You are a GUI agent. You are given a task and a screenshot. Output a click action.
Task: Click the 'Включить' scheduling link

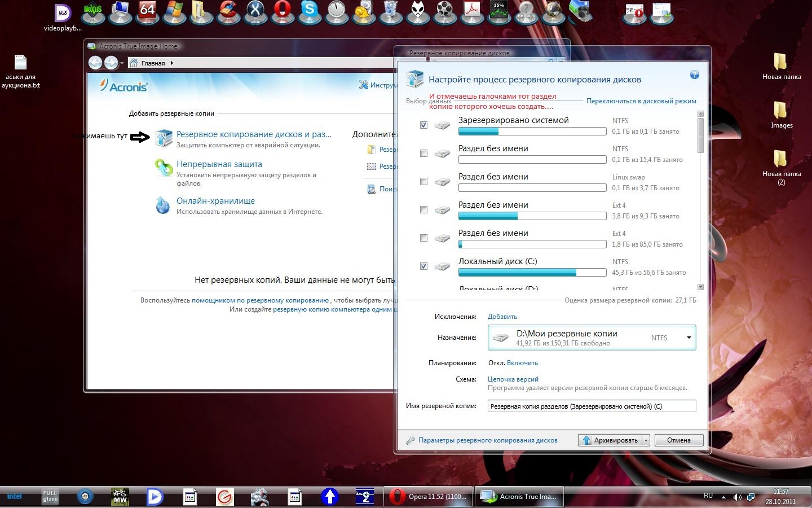click(522, 363)
